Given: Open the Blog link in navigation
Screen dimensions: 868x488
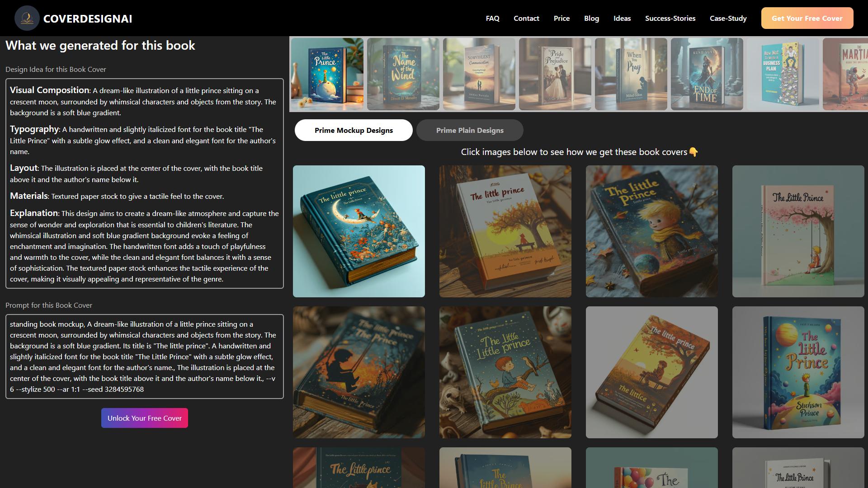Looking at the screenshot, I should click(591, 18).
